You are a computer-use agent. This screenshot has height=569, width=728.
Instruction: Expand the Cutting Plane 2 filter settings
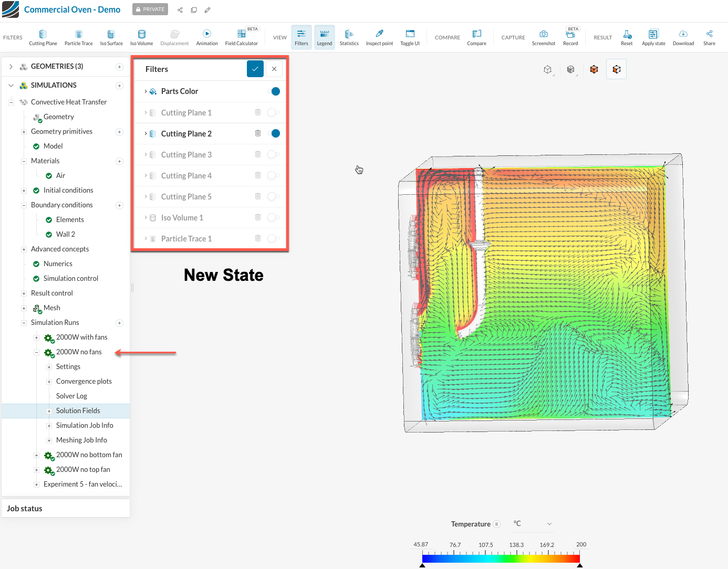click(x=146, y=134)
